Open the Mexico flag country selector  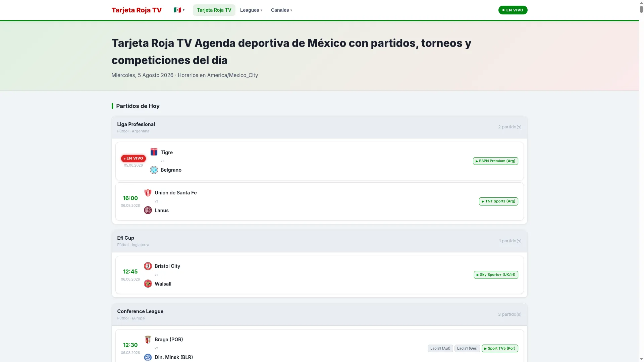(179, 10)
